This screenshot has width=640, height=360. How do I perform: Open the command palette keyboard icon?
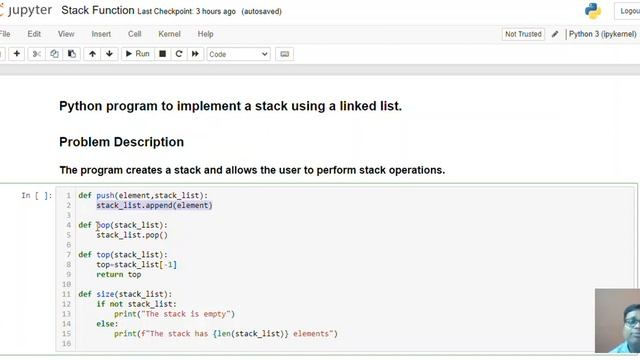click(x=284, y=54)
